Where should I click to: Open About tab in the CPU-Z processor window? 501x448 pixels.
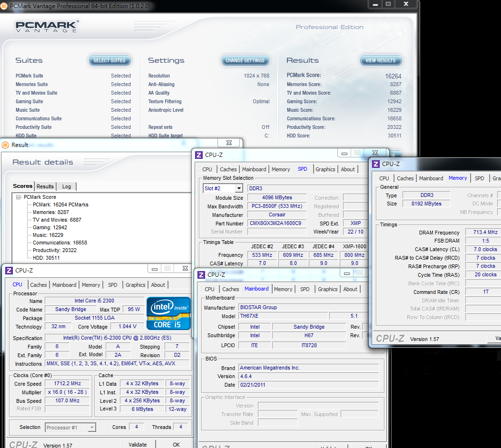(158, 285)
